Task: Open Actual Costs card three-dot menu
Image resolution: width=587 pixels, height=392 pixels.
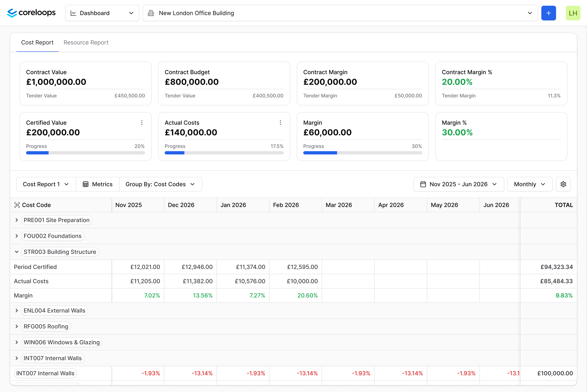Action: 280,122
